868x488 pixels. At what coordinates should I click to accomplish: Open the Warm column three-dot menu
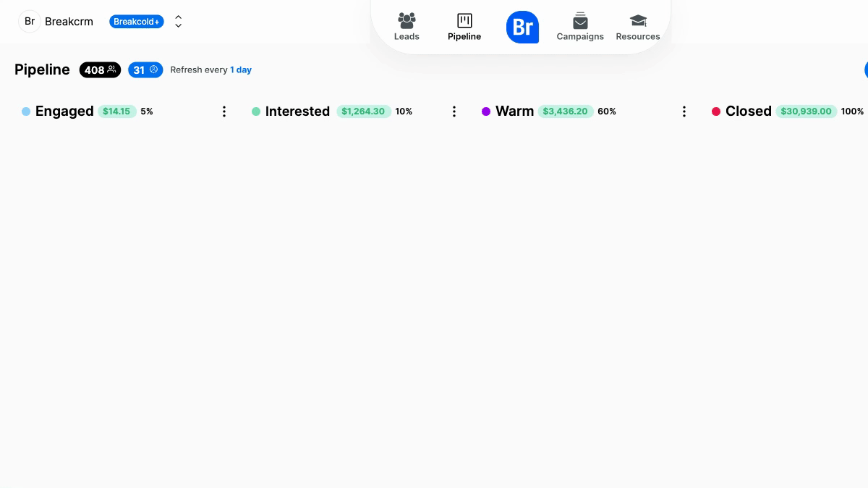[x=684, y=112]
